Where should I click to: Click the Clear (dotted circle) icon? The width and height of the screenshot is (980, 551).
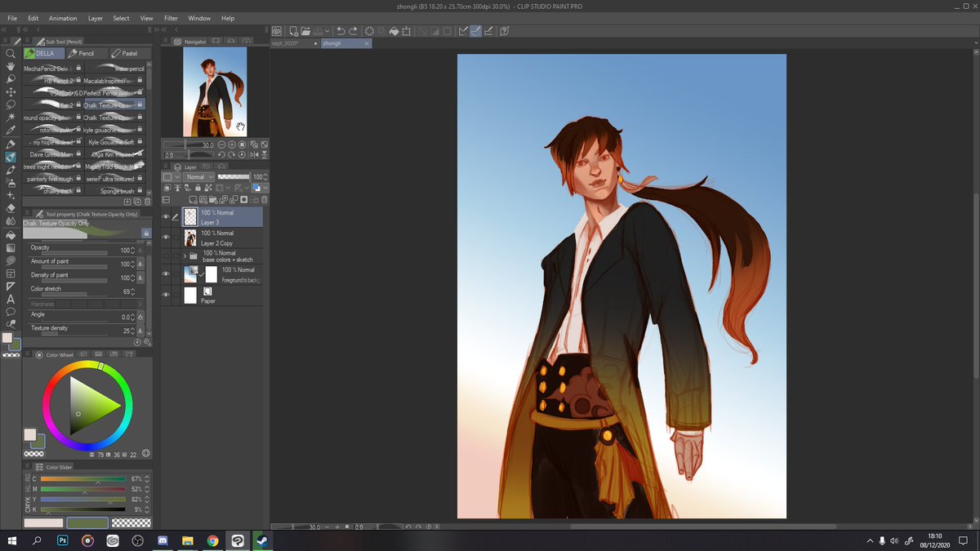click(x=369, y=31)
